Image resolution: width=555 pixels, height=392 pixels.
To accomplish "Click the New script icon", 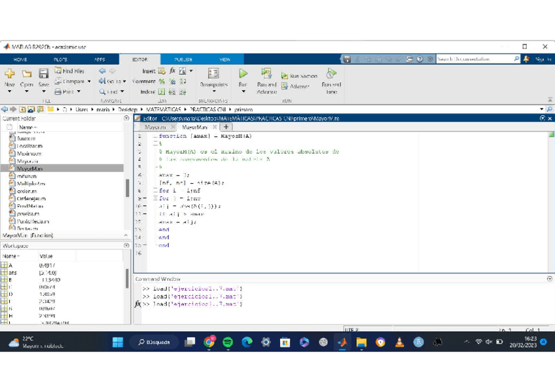I will coord(9,75).
